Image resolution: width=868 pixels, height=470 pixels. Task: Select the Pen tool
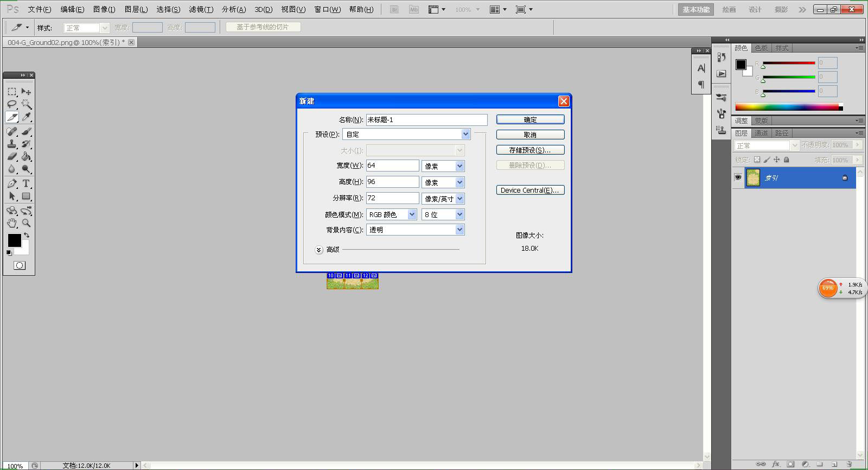pos(12,183)
